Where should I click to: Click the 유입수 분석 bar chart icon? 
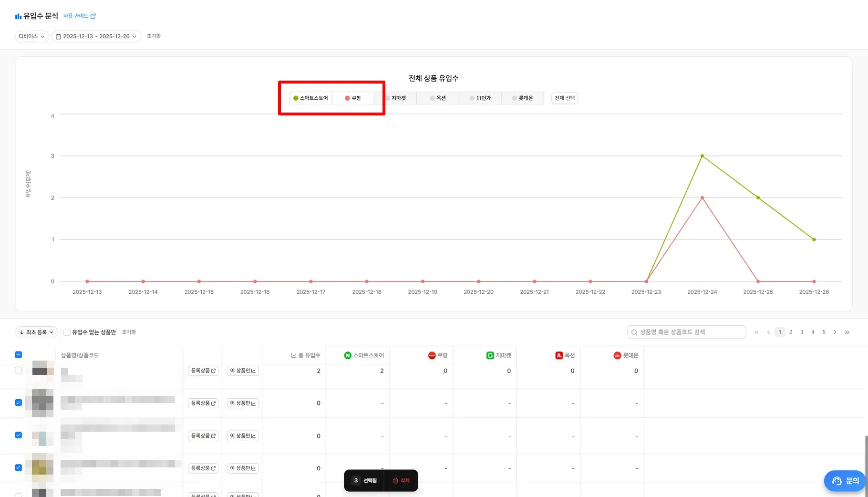(18, 16)
